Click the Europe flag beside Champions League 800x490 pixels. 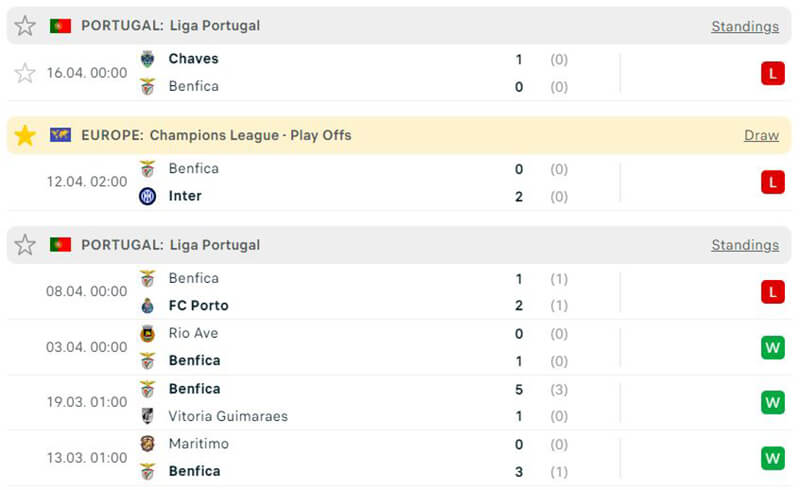(60, 135)
